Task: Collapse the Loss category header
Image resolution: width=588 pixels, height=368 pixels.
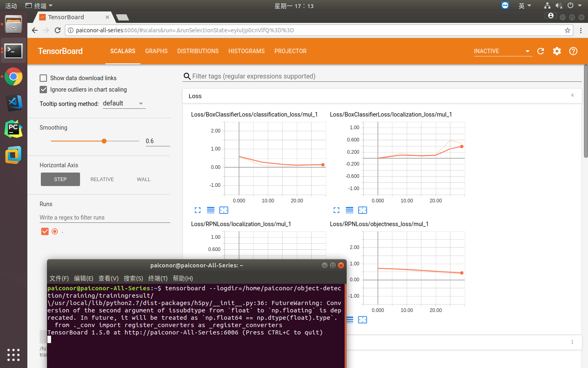Action: (x=382, y=96)
